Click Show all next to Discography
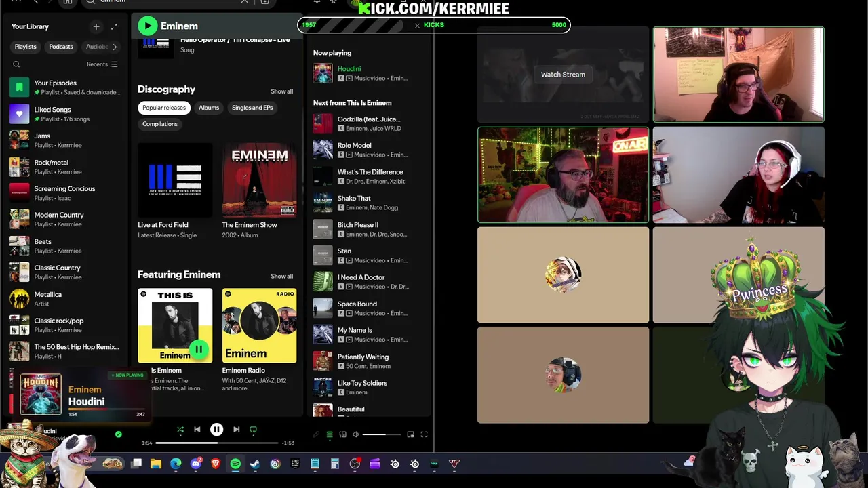 (x=282, y=91)
